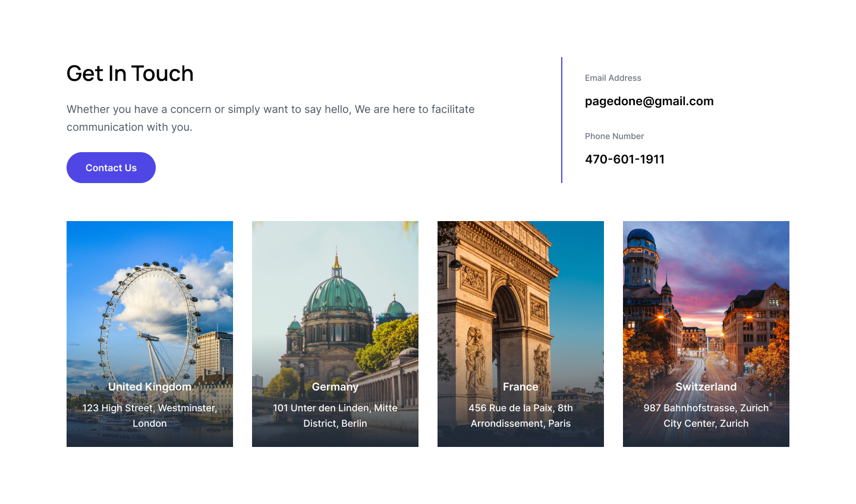Click the 456 Rue de la Paix address
This screenshot has height=504, width=856.
[x=521, y=415]
